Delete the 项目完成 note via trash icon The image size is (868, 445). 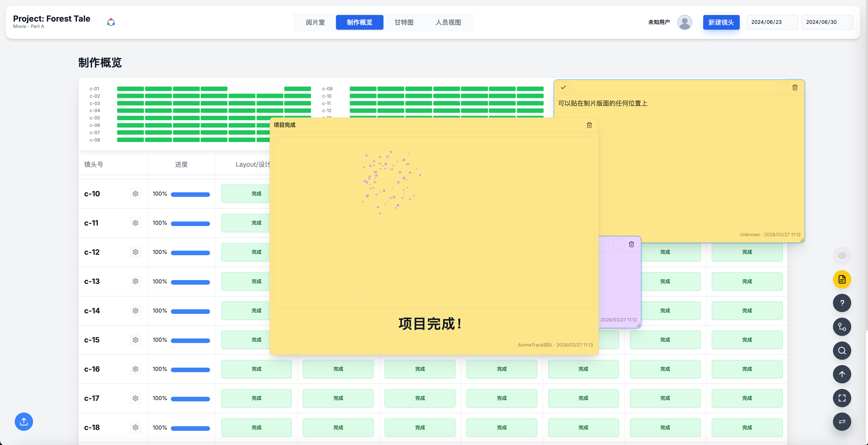589,125
